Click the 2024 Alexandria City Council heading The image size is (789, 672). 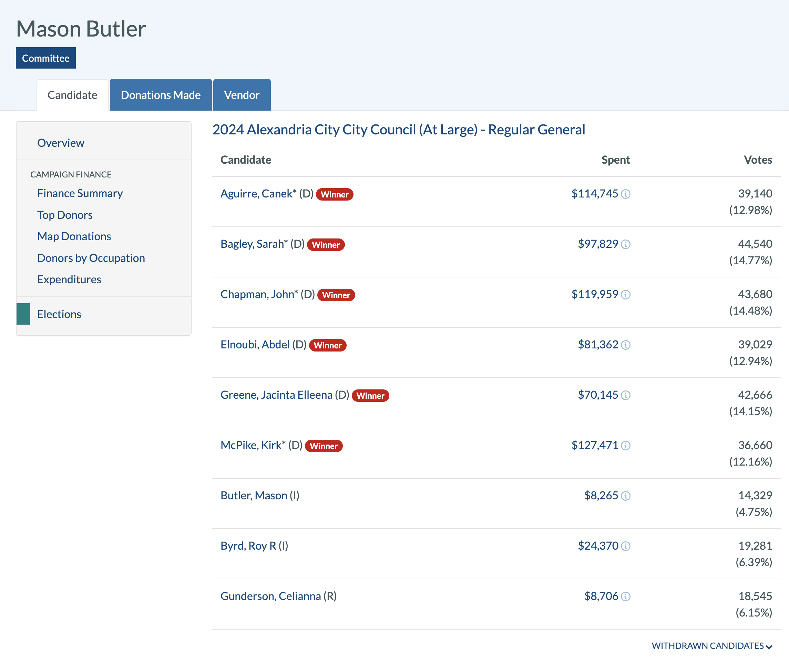point(398,130)
